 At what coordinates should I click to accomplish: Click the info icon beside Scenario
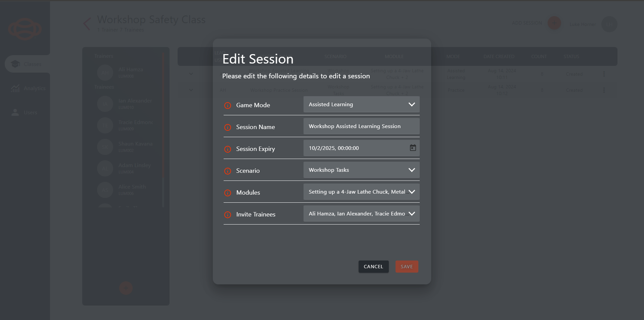(x=228, y=171)
